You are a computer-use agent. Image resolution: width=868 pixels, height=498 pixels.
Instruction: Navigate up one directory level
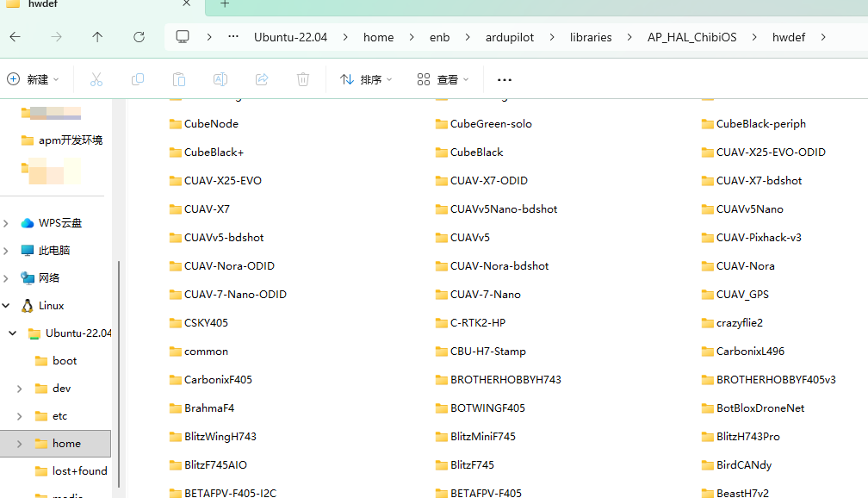point(97,37)
